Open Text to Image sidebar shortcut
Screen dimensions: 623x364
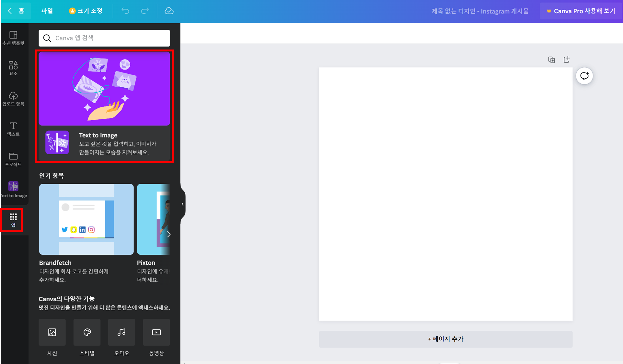pos(13,189)
